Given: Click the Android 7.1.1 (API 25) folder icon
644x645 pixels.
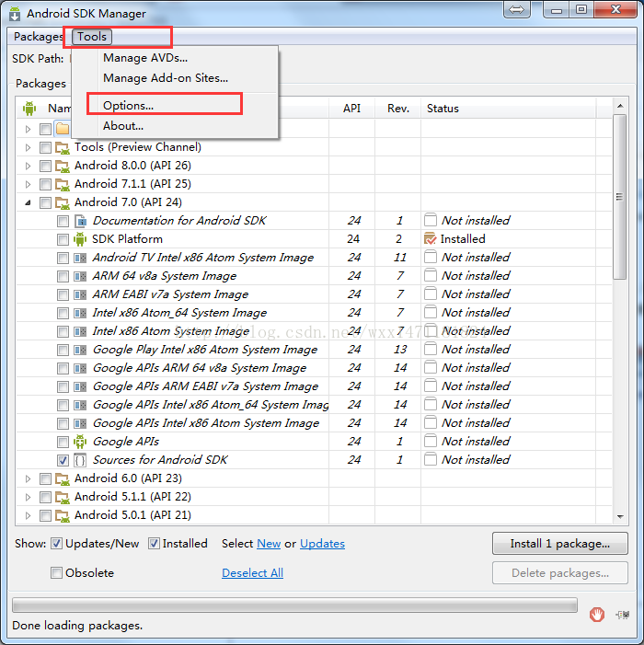Looking at the screenshot, I should [x=62, y=184].
